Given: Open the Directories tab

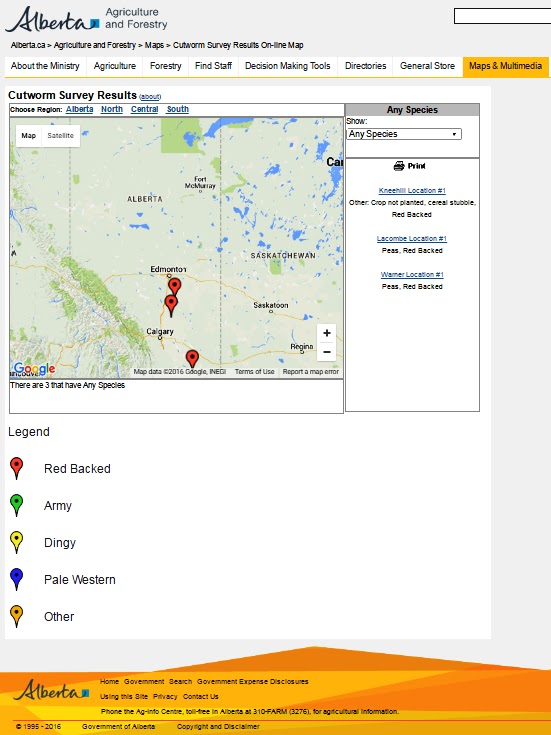Looking at the screenshot, I should (366, 66).
